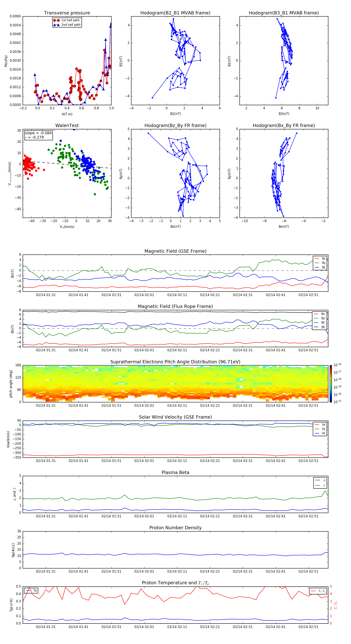Click the 'WalenTest' plot title

(67, 125)
